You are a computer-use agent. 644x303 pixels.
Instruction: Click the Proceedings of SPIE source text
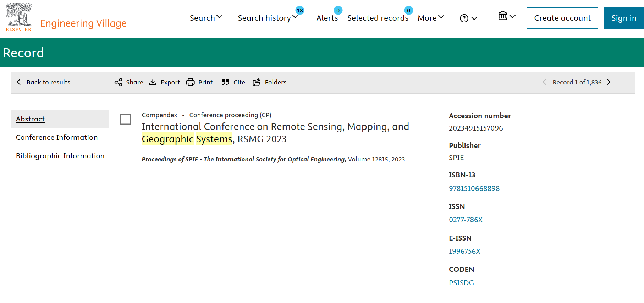click(244, 159)
